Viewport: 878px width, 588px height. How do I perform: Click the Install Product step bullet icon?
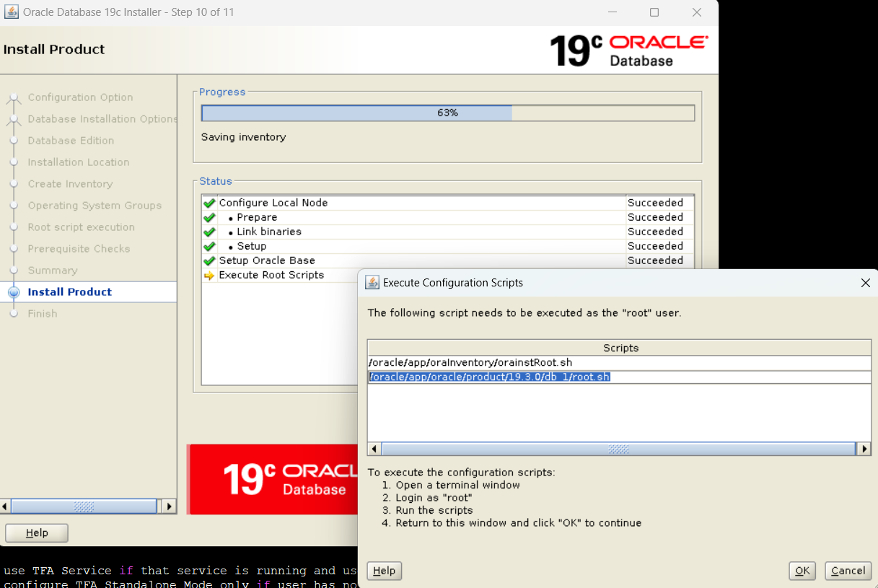pos(13,292)
